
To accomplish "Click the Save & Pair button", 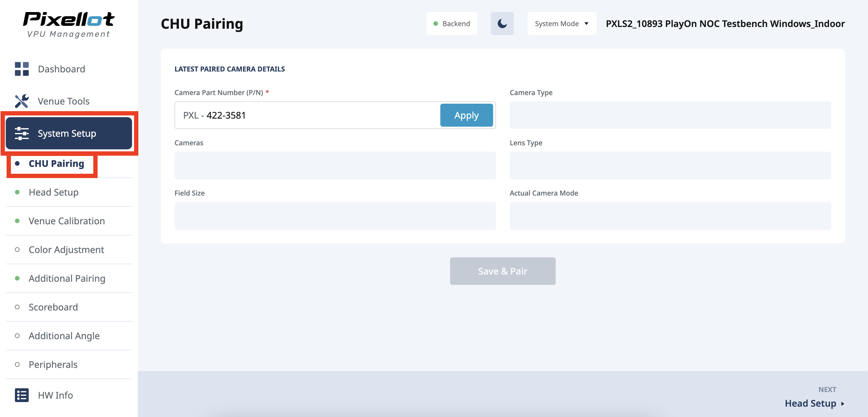I will [x=502, y=271].
